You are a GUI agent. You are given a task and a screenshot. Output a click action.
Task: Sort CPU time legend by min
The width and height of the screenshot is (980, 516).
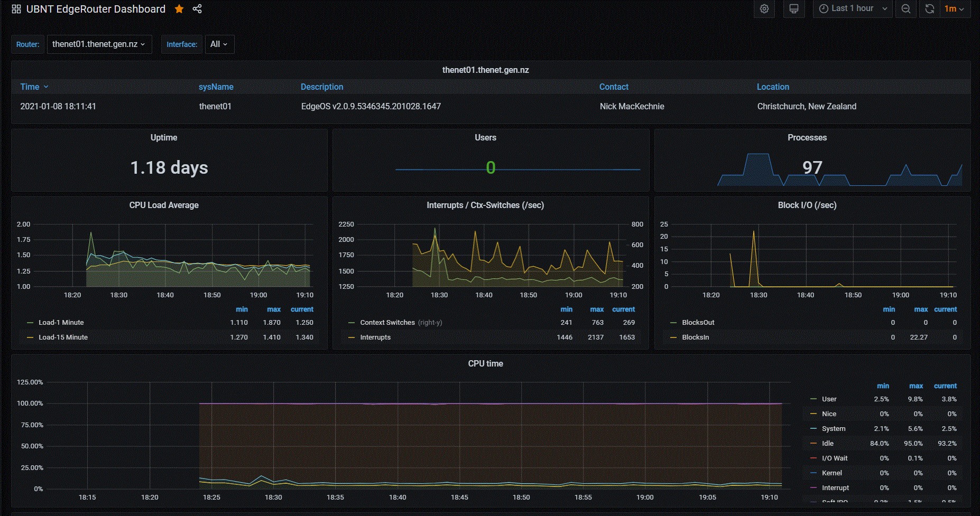[883, 386]
